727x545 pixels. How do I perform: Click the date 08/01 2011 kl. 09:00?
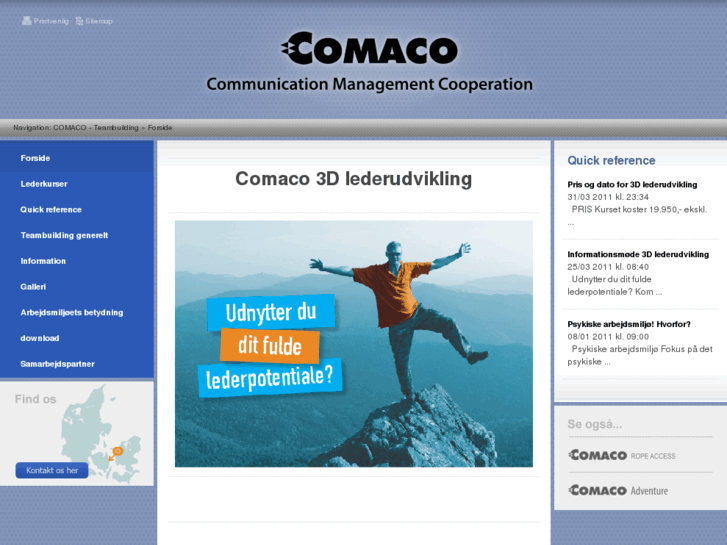[x=608, y=337]
